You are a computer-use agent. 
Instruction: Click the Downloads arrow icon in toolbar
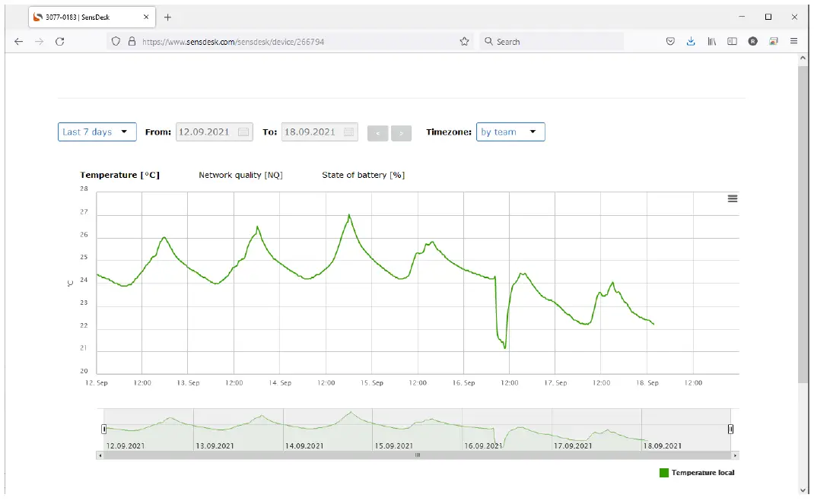[691, 42]
